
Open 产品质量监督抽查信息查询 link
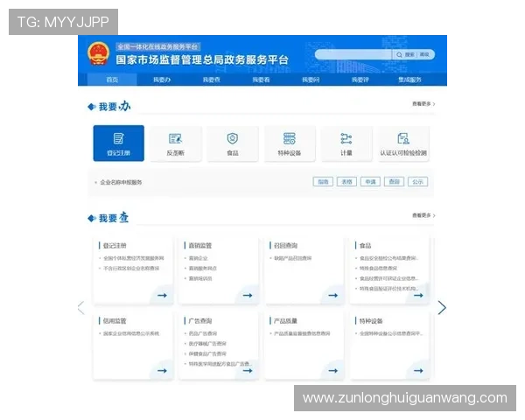click(302, 333)
